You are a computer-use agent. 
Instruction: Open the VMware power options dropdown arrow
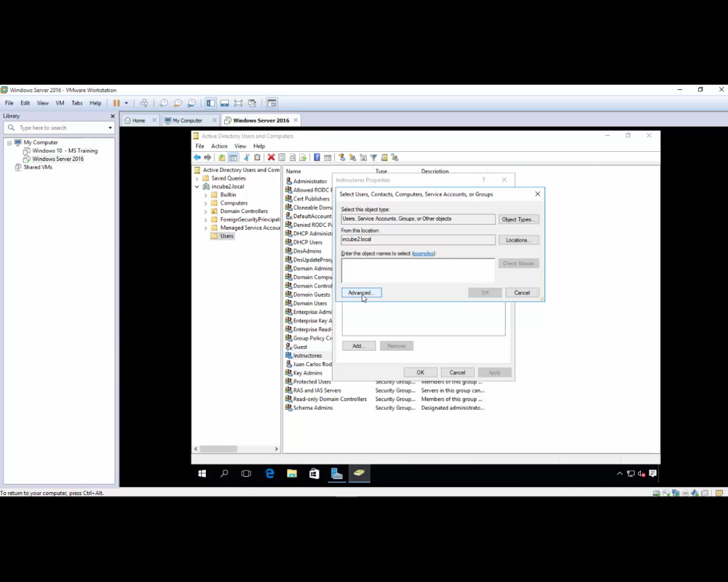click(126, 103)
